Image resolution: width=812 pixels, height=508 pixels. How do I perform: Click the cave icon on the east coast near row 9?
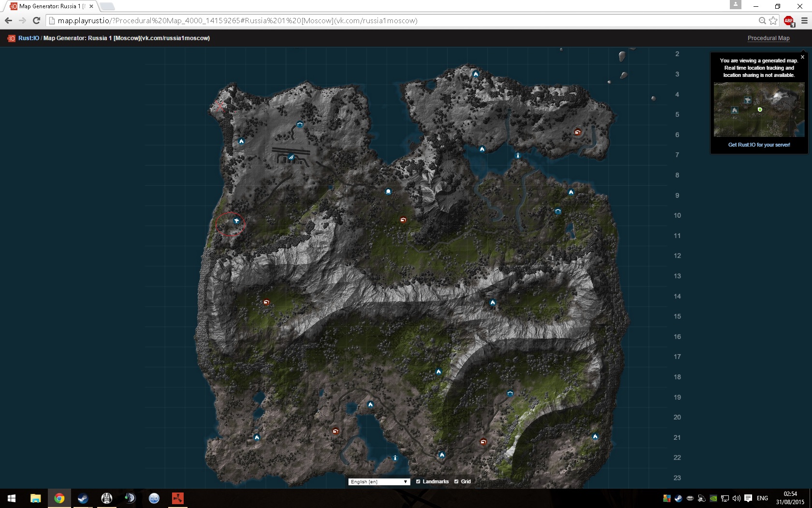(571, 192)
